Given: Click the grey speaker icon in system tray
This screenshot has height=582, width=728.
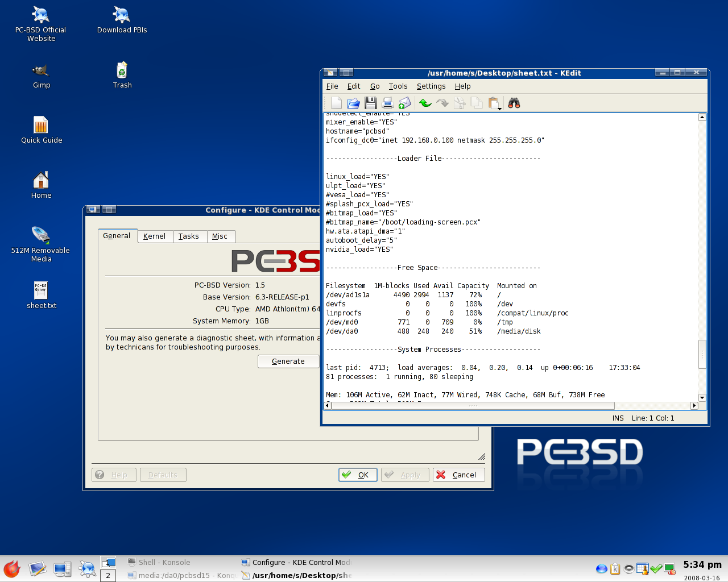Looking at the screenshot, I should (629, 569).
